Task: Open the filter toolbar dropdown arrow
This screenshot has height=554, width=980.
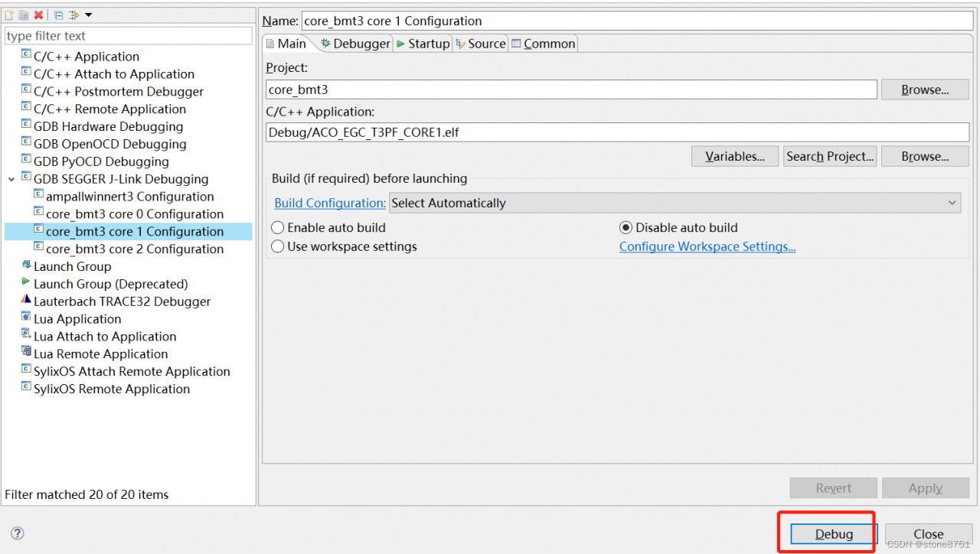Action: click(x=88, y=15)
